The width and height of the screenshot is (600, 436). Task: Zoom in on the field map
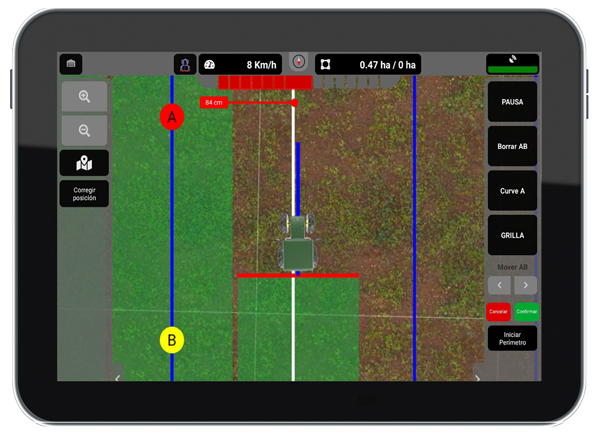[x=84, y=97]
